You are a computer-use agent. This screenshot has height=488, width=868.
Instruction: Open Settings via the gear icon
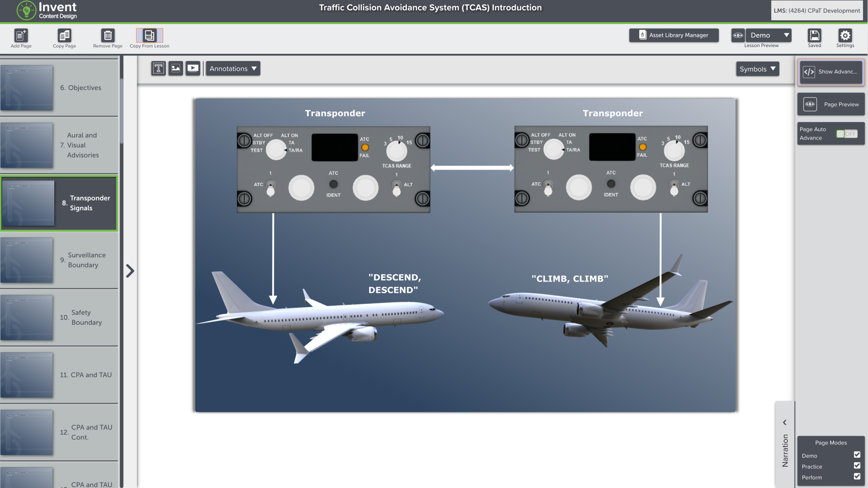(x=845, y=35)
